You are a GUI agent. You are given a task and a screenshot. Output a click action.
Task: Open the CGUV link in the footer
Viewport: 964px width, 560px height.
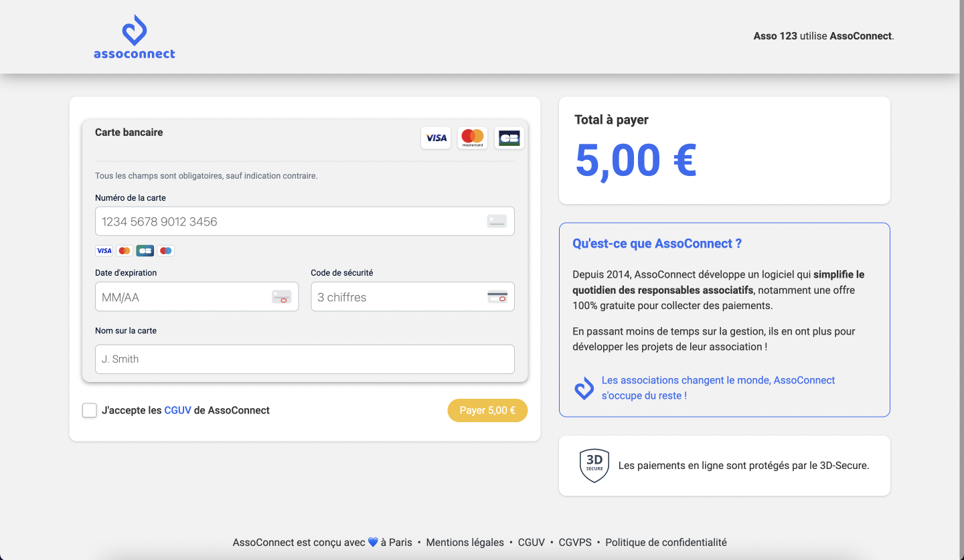[532, 543]
